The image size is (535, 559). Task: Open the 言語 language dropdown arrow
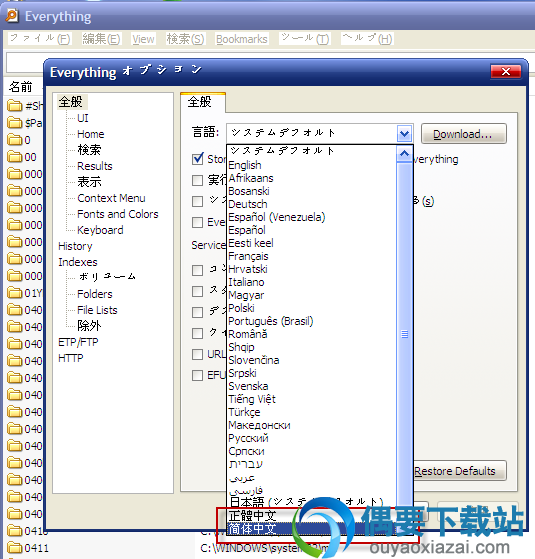tap(404, 134)
